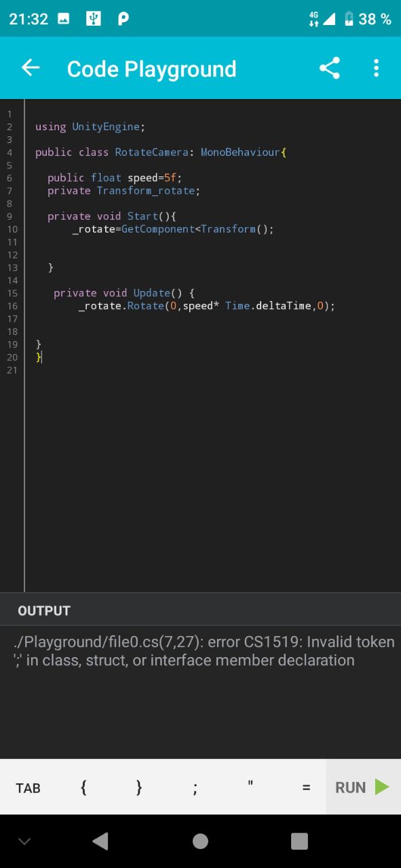Click the 'public class RotateCamera' line
Image resolution: width=401 pixels, height=868 pixels.
coord(161,153)
